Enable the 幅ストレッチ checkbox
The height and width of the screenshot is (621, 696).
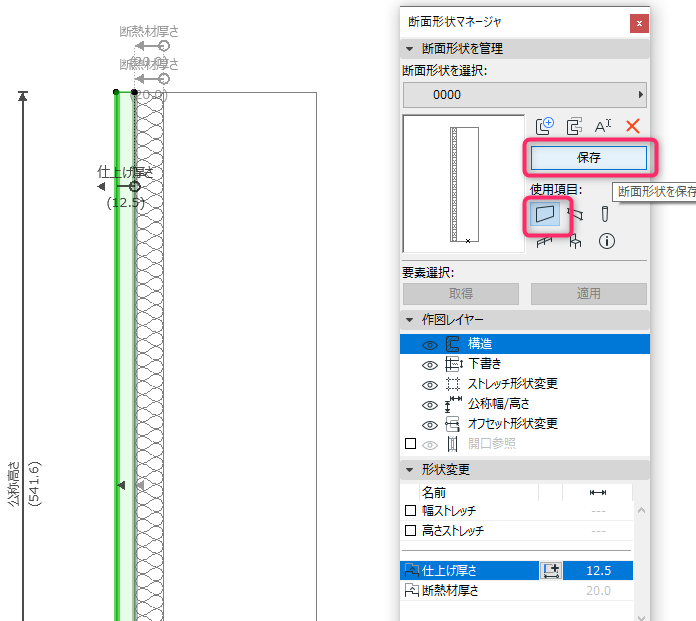(411, 511)
